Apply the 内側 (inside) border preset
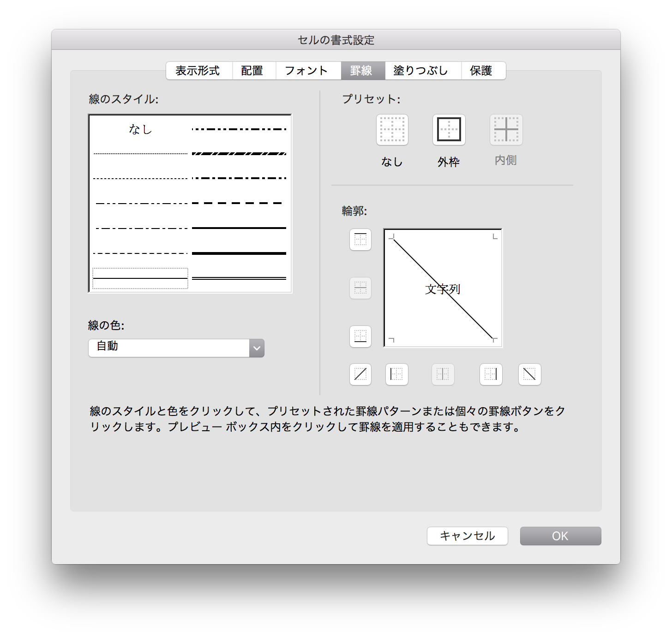Viewport: 672px width, 638px height. pyautogui.click(x=506, y=130)
